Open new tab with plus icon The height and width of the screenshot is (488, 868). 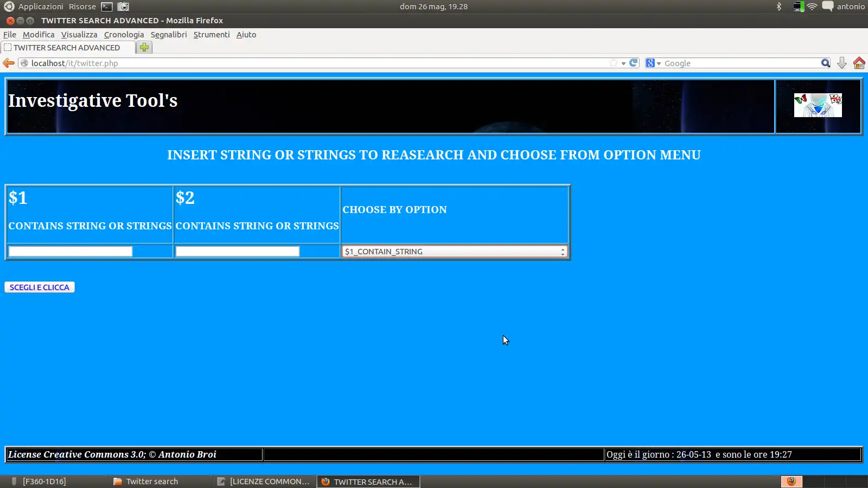(x=144, y=48)
